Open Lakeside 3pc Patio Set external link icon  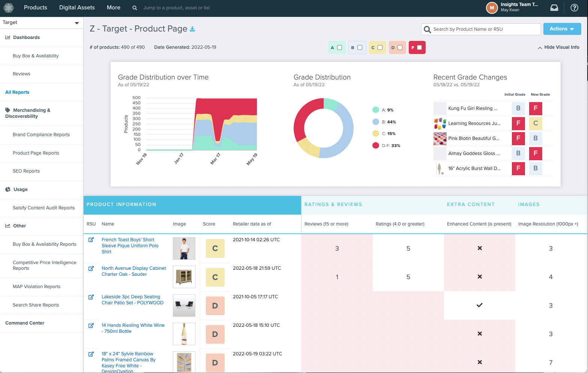(x=91, y=296)
